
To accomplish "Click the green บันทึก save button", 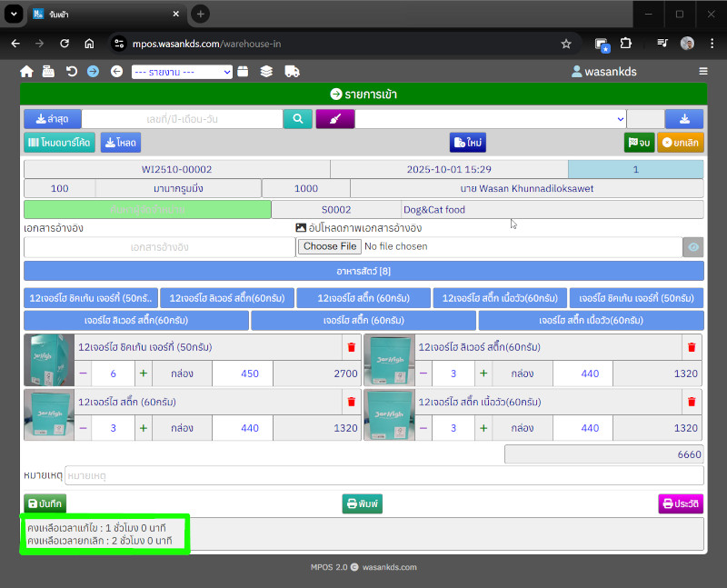I will click(45, 503).
